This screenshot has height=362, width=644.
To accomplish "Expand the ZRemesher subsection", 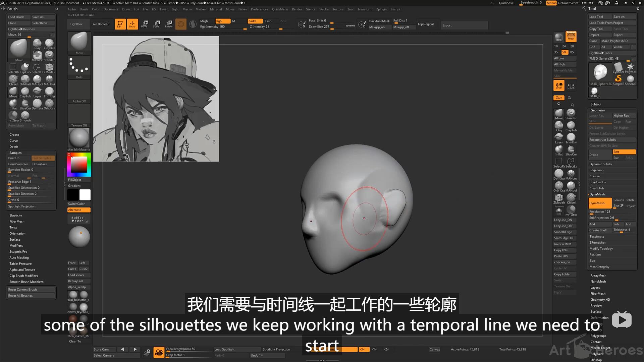I will point(597,243).
